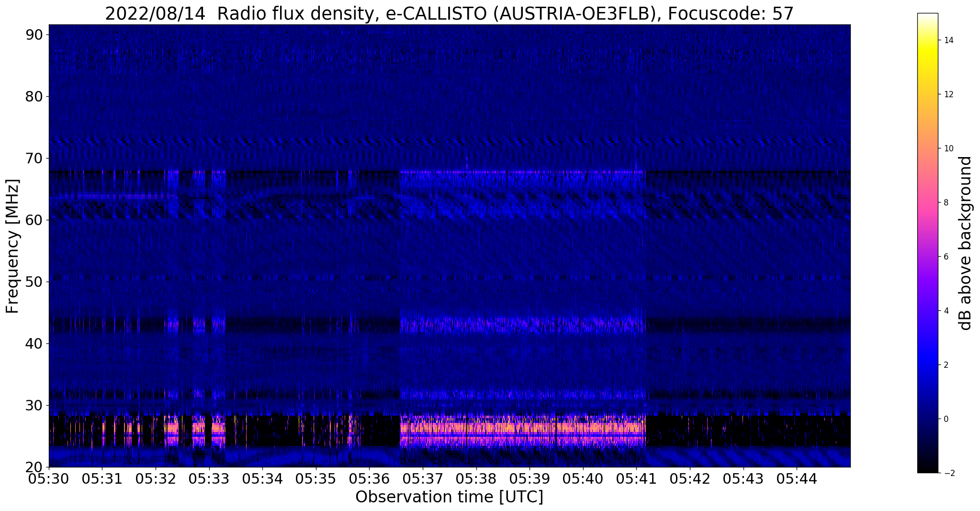Click the colorbar tick label 8
Image resolution: width=980 pixels, height=511 pixels.
(946, 203)
